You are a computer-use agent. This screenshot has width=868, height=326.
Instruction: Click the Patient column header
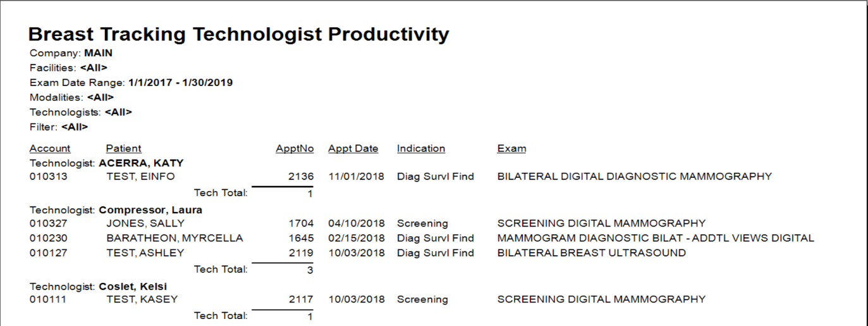click(x=123, y=149)
